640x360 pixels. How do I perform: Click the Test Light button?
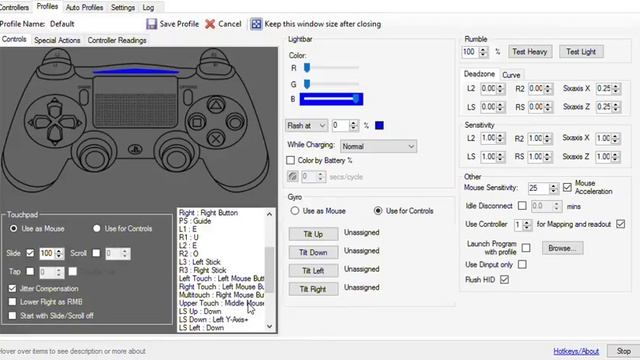point(581,52)
